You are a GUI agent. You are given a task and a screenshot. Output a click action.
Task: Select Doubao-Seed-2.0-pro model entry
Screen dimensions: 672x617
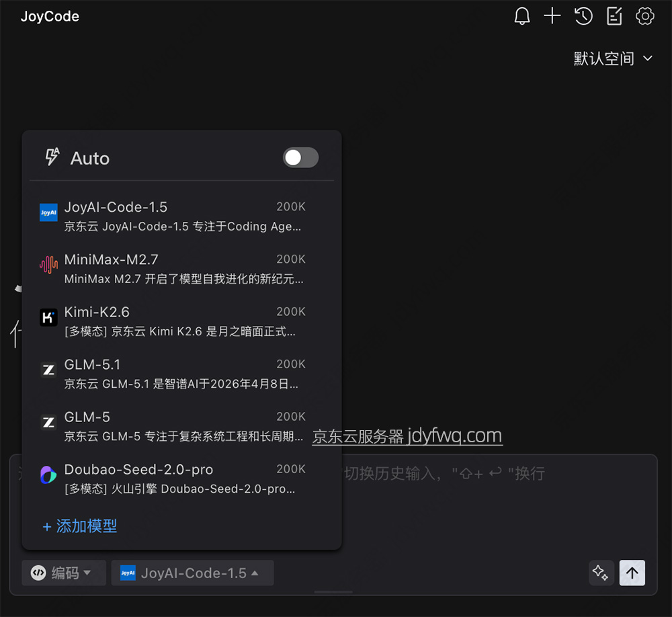(181, 479)
